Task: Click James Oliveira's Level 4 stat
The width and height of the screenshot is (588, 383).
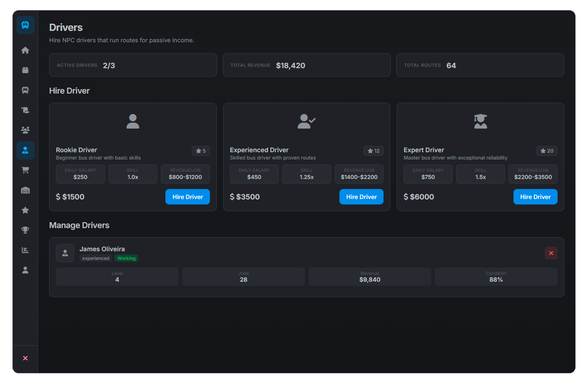Action: pos(117,277)
